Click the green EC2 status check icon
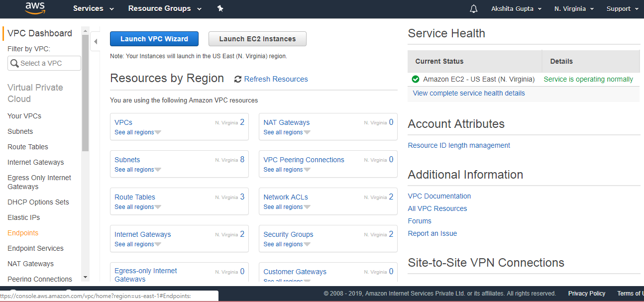The width and height of the screenshot is (644, 302). 416,79
